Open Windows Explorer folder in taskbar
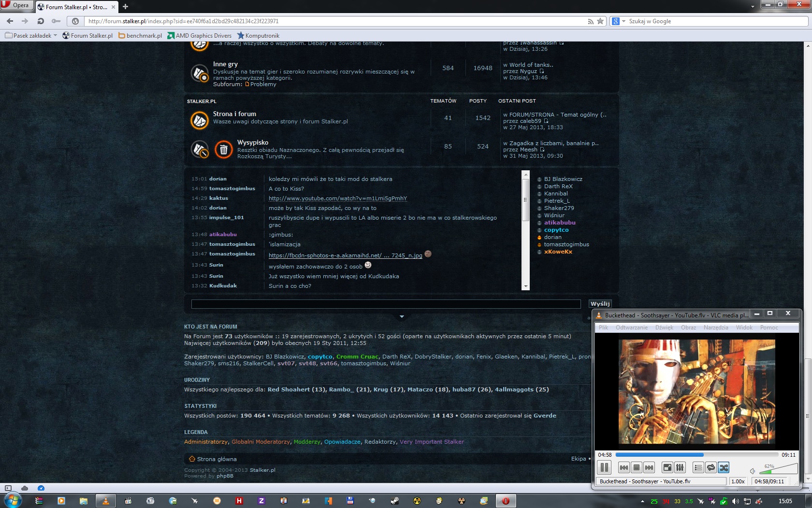 84,501
